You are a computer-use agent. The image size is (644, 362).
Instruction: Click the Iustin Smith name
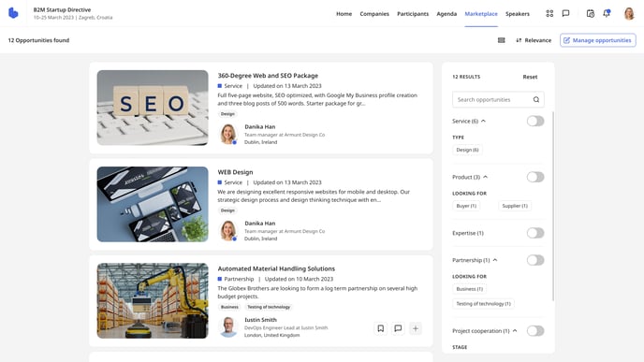coord(260,320)
